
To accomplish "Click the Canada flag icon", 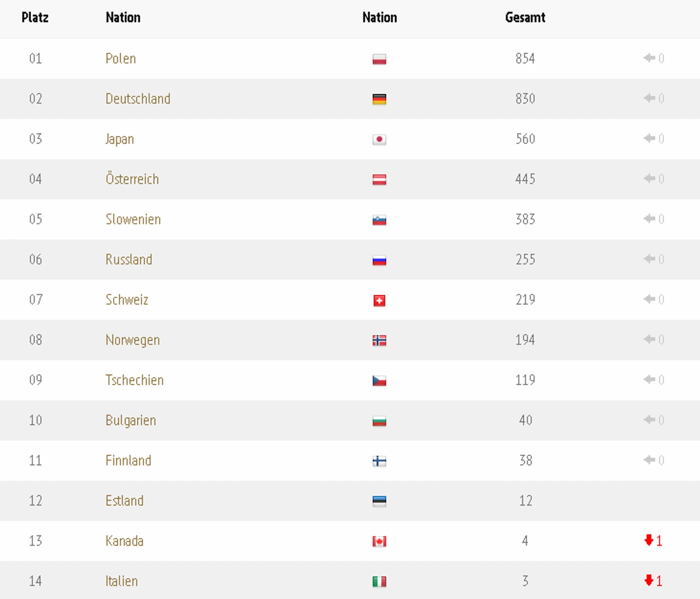I will 379,541.
